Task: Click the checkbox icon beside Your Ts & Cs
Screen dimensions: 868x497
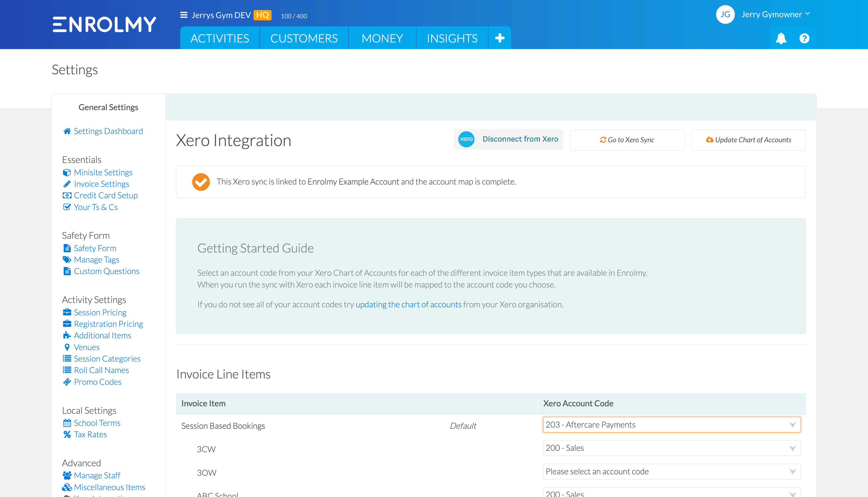Action: coord(67,207)
